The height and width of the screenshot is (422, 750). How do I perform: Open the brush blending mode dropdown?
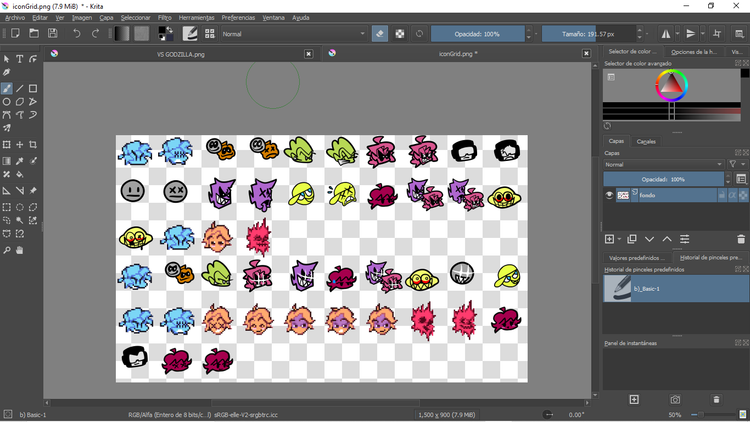coord(293,34)
